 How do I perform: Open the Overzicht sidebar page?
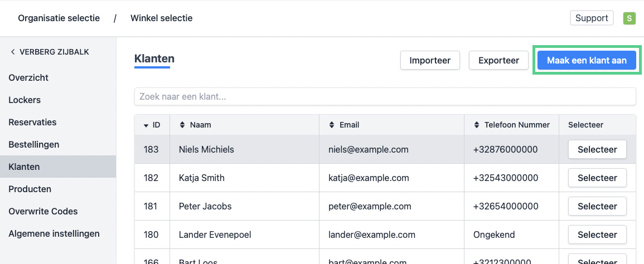coord(28,78)
